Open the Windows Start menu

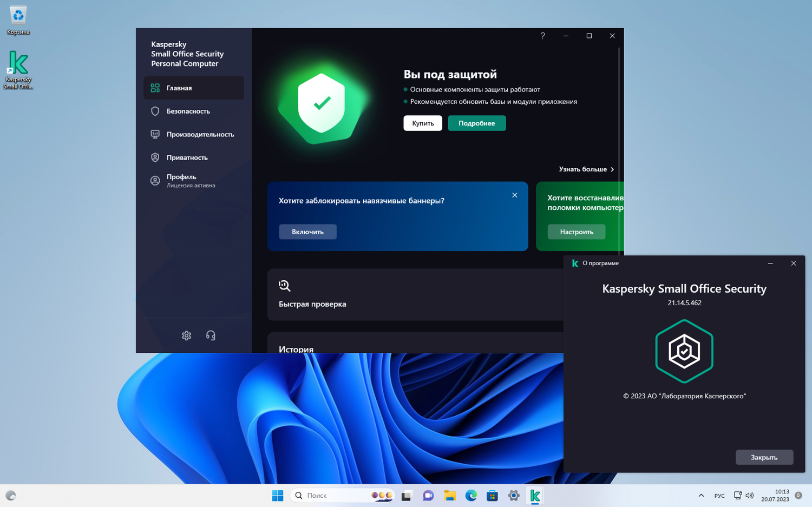coord(278,496)
